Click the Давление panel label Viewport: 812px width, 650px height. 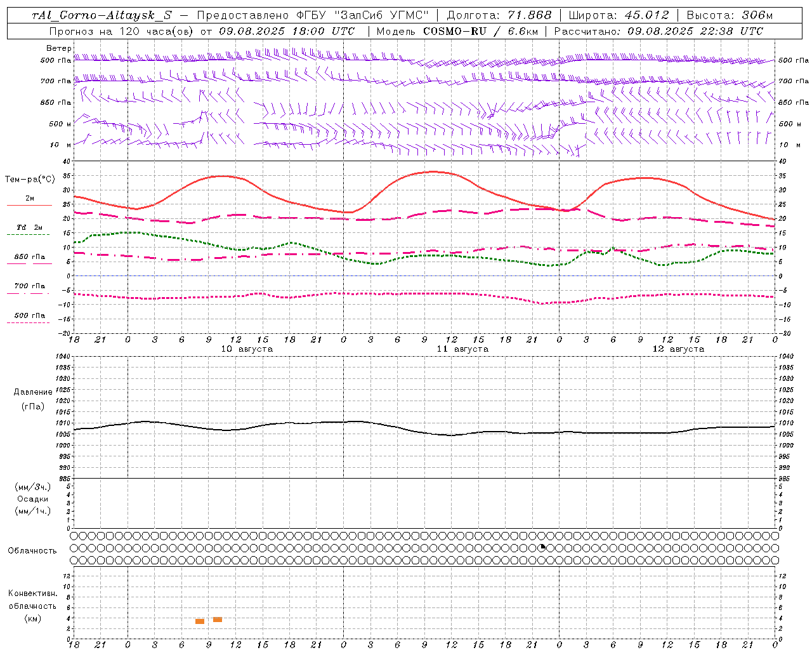(33, 392)
